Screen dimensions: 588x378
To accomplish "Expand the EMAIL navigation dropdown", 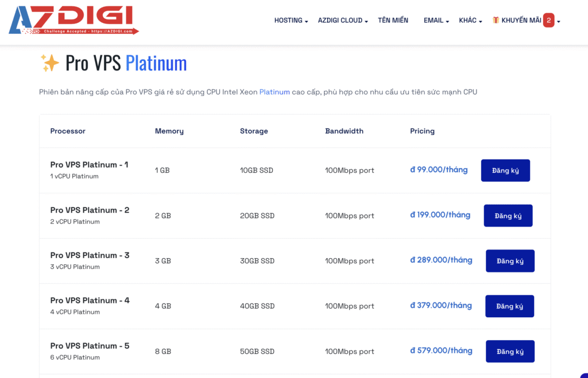I will [x=436, y=21].
